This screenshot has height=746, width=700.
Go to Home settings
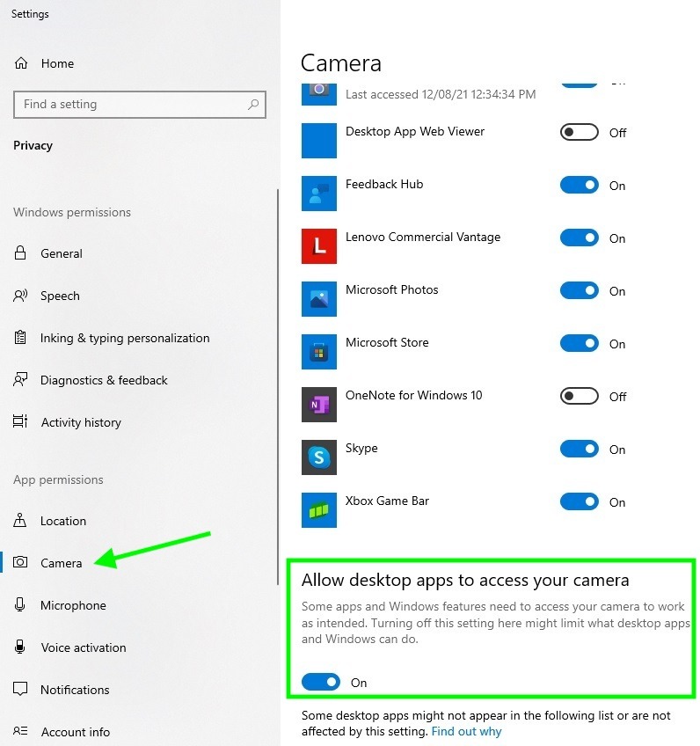pyautogui.click(x=57, y=63)
